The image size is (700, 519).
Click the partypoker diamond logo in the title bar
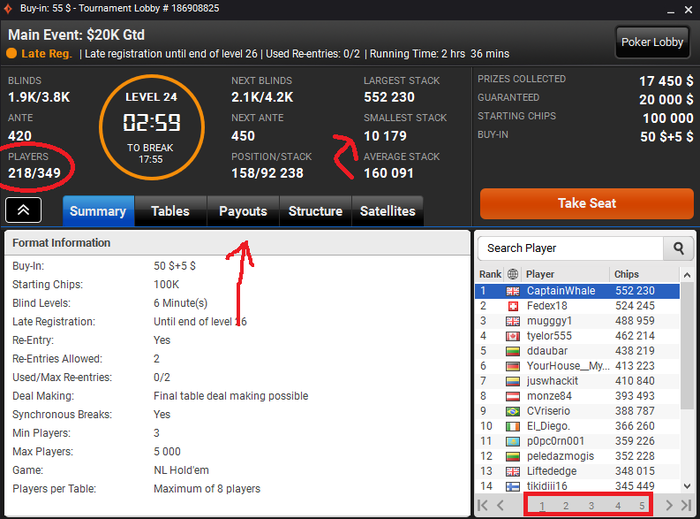point(8,8)
